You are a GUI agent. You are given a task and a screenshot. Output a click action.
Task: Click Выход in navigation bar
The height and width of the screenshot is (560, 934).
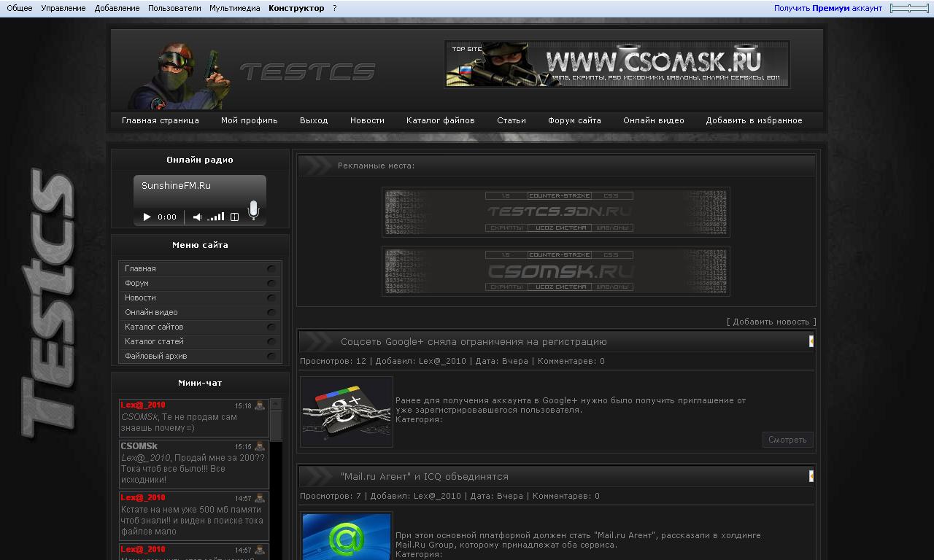click(314, 120)
